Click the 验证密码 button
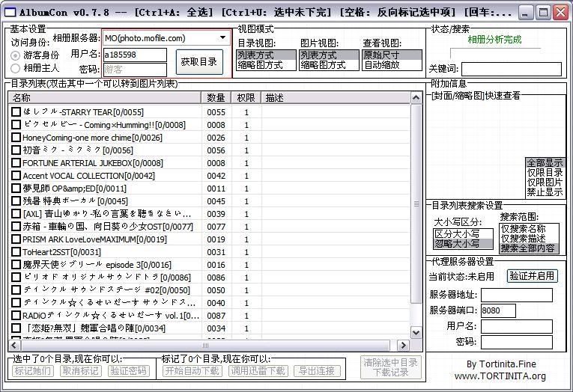 click(129, 371)
